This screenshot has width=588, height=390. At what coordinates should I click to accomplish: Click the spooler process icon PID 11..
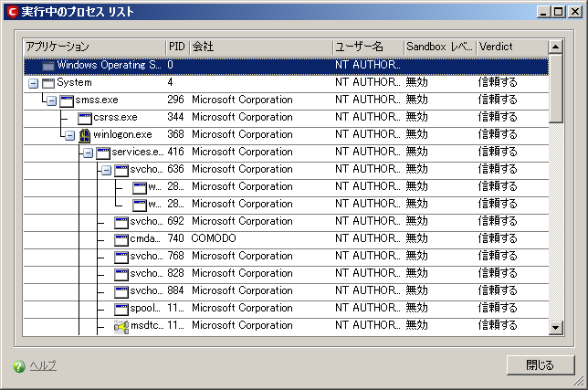121,309
